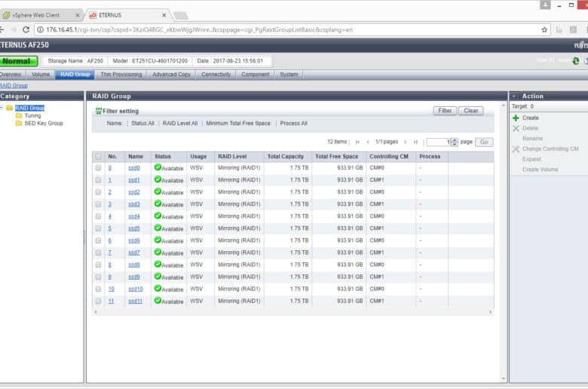Click the green refresh icon in header
Screen dimensions: 588x389
point(576,61)
